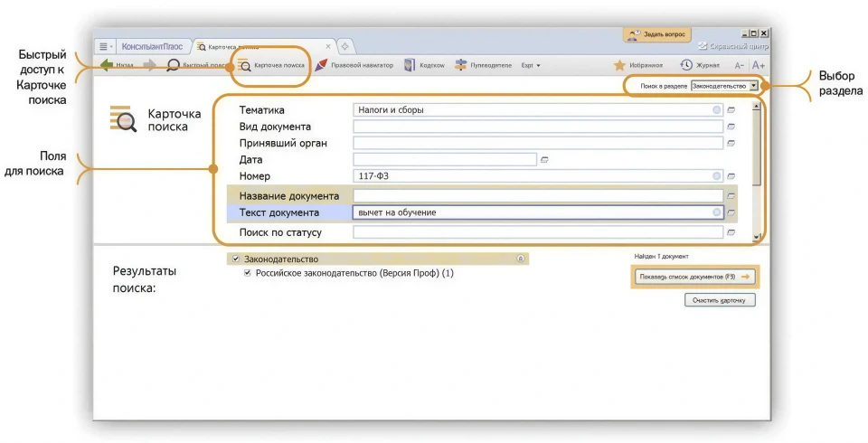868x443 pixels.
Task: Open the Сервисный центр link
Action: 733,46
